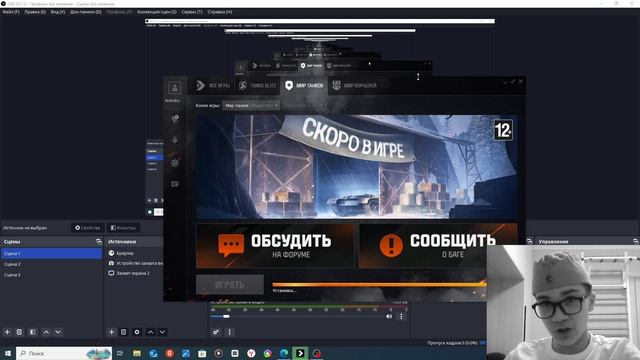Screen dimensions: 640x360
Task: Remove selected scene with trash icon
Action: pos(19,332)
